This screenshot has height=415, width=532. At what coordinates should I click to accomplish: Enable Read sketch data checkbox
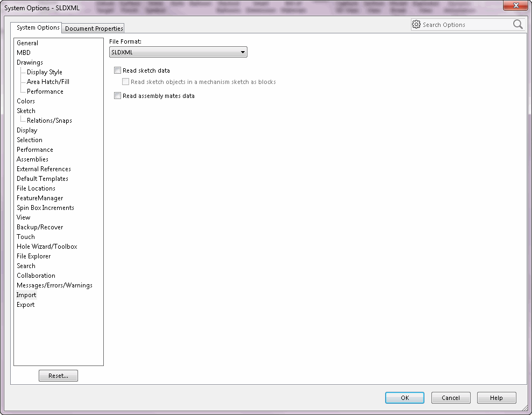(x=118, y=71)
